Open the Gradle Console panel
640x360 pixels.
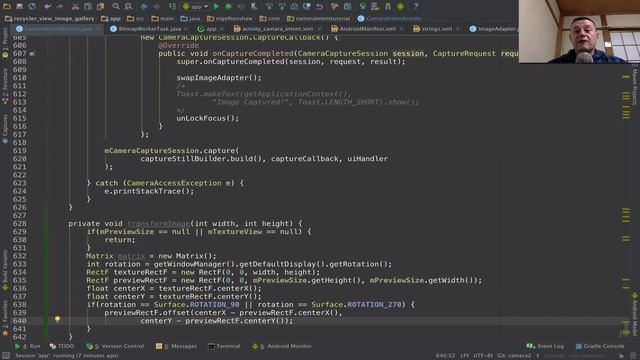600,346
